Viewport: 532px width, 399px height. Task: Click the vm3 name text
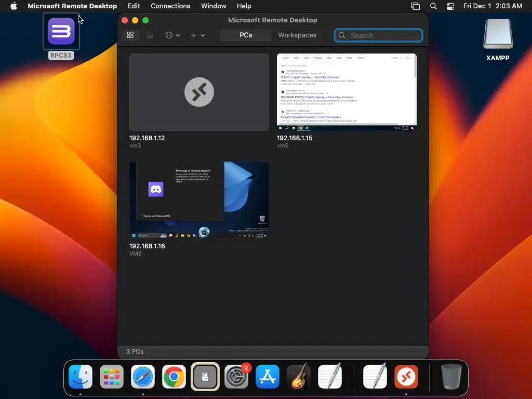[135, 145]
